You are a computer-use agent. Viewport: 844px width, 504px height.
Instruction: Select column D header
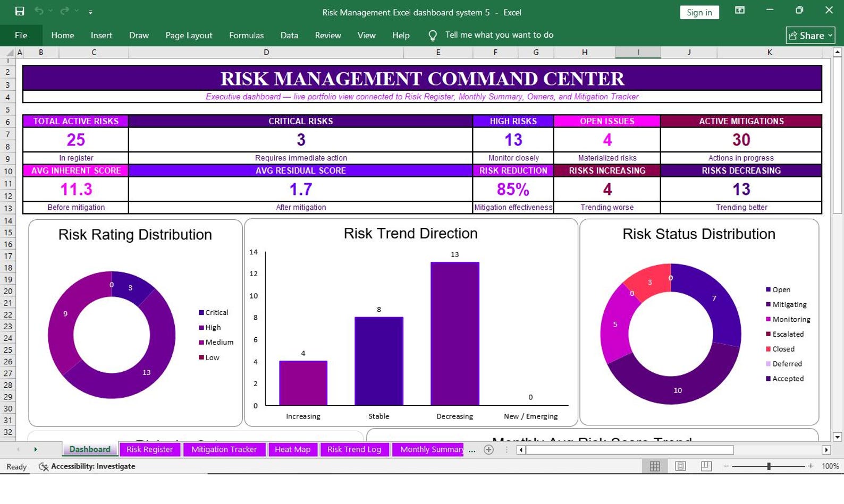(x=266, y=52)
